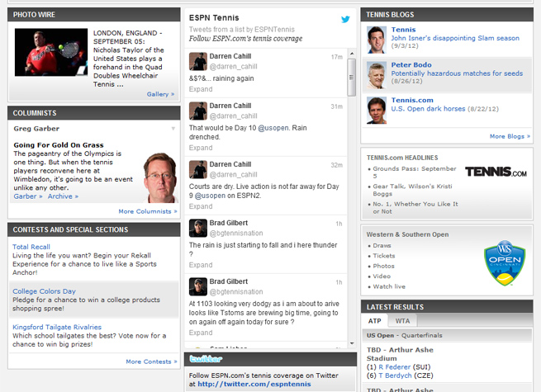The width and height of the screenshot is (541, 392).
Task: Open the Twitter logo in the footer bar
Action: 206,359
